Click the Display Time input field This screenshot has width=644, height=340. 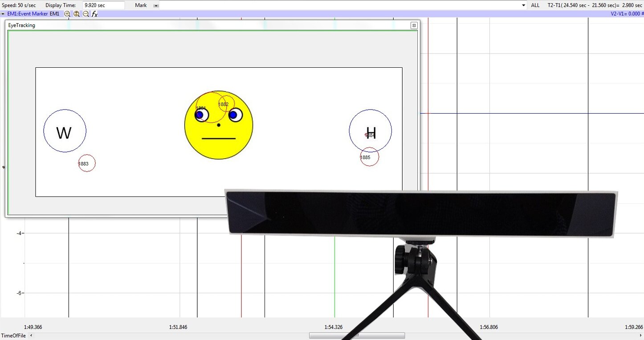pyautogui.click(x=103, y=5)
